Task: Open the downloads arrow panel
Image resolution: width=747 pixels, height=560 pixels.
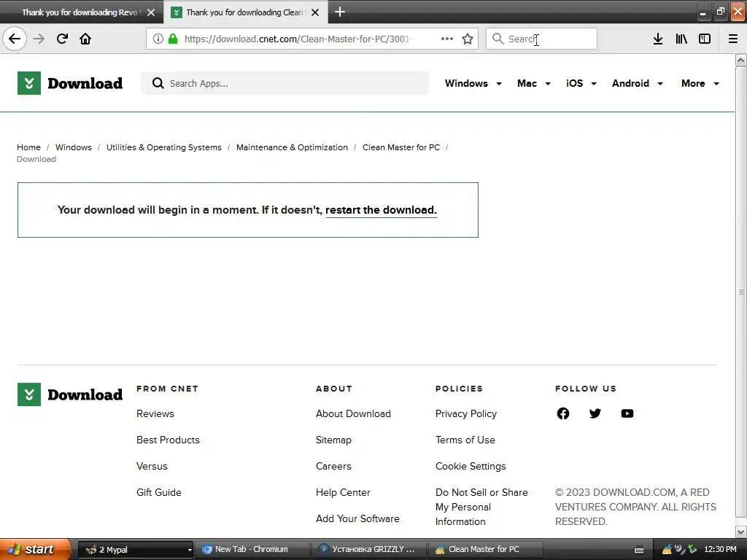Action: click(x=657, y=39)
